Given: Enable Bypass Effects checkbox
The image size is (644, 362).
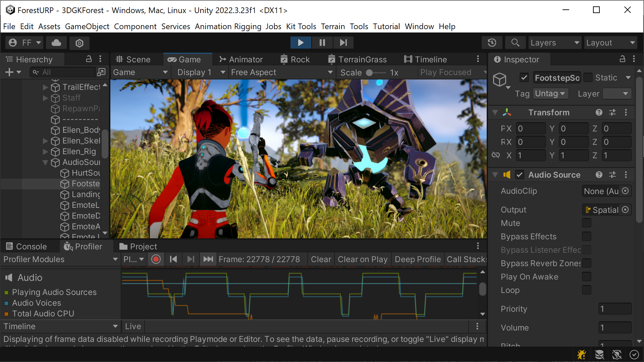Looking at the screenshot, I should [587, 236].
